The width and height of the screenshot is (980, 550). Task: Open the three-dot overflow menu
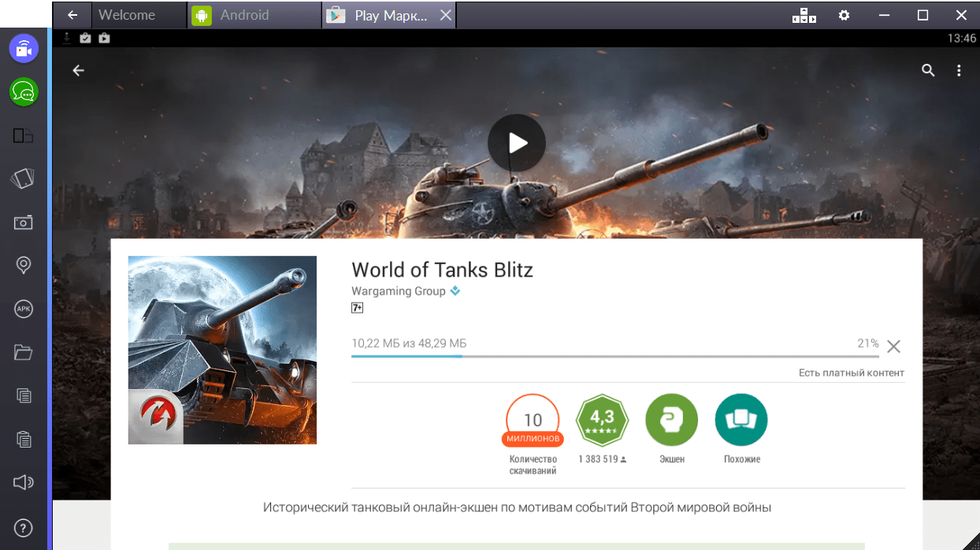959,70
